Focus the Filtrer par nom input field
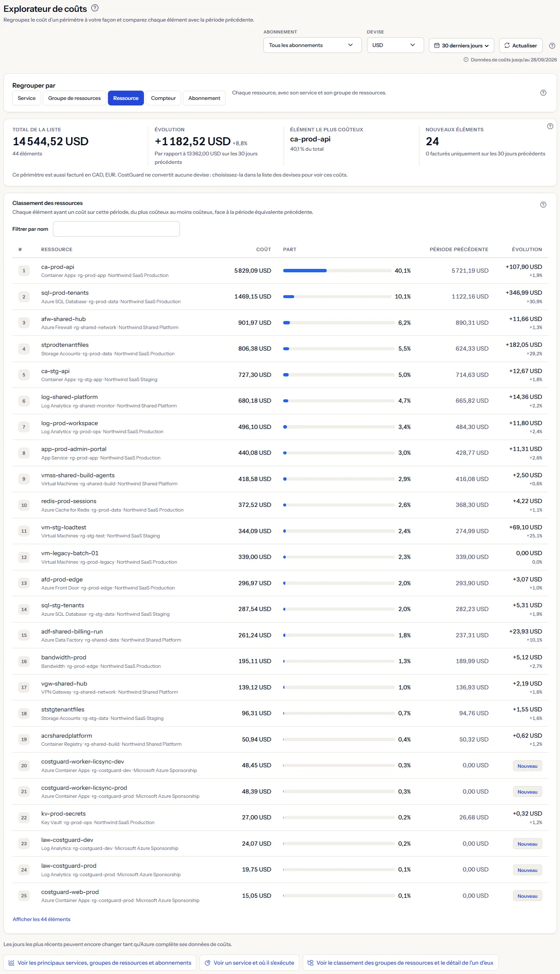This screenshot has height=974, width=560. click(x=116, y=229)
